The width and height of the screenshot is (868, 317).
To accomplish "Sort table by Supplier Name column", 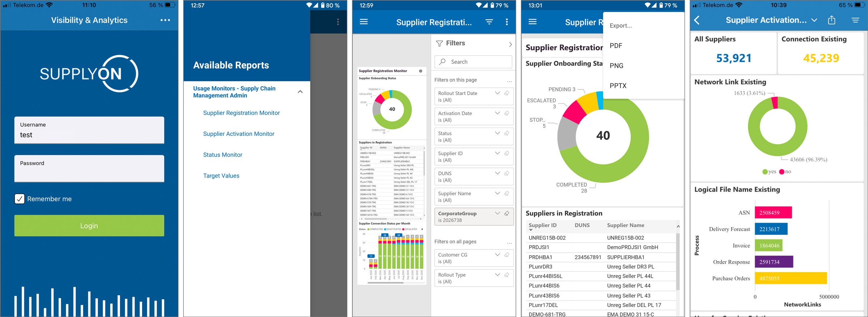I will pos(625,225).
